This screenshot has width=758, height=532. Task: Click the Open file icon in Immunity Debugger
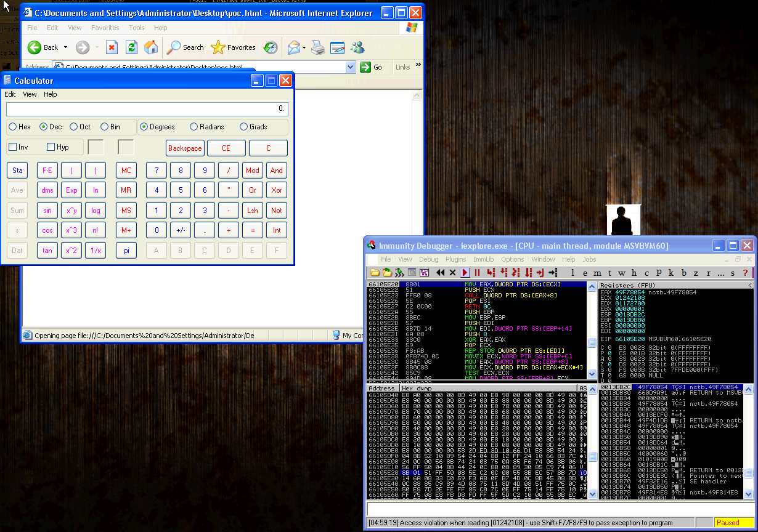[x=374, y=272]
